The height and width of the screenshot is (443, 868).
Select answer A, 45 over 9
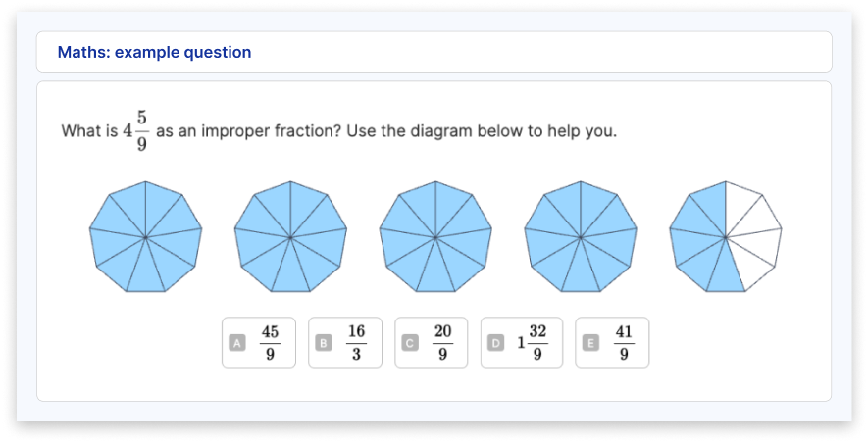pos(259,342)
